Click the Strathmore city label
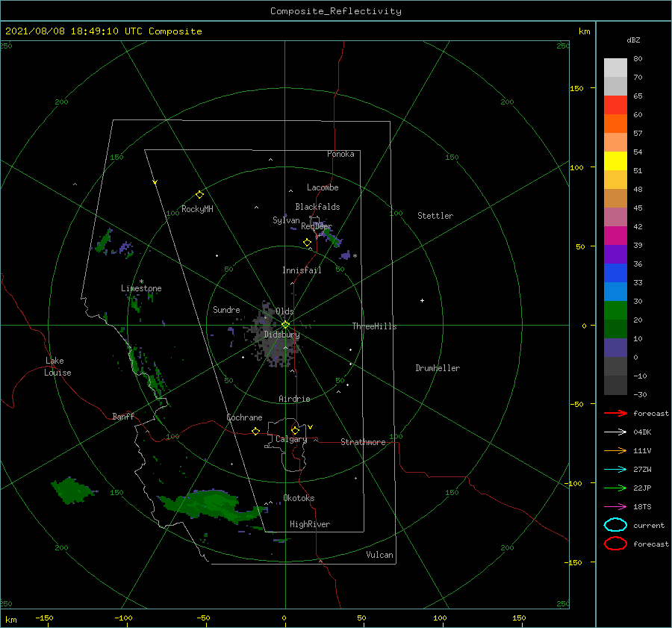This screenshot has height=628, width=672. [363, 442]
